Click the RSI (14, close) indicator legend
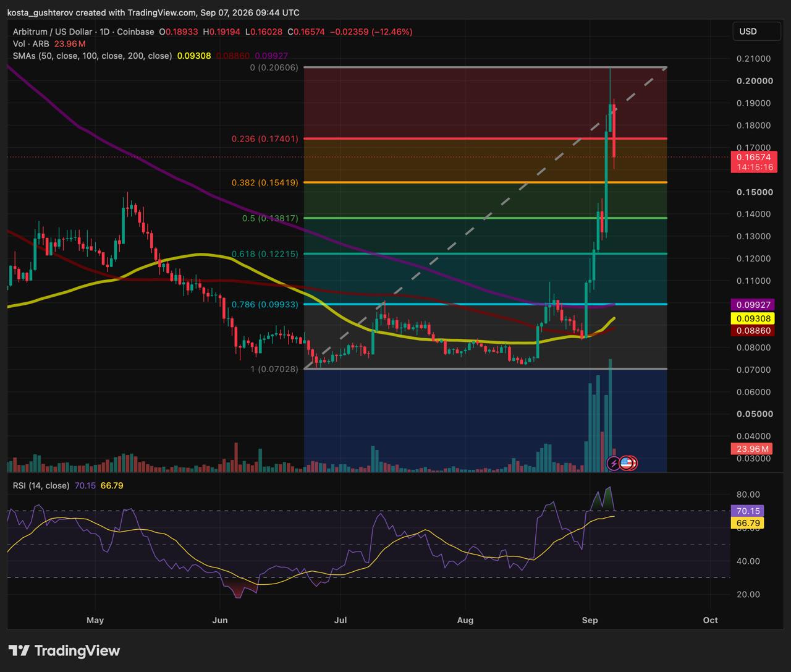791x672 pixels. (41, 485)
